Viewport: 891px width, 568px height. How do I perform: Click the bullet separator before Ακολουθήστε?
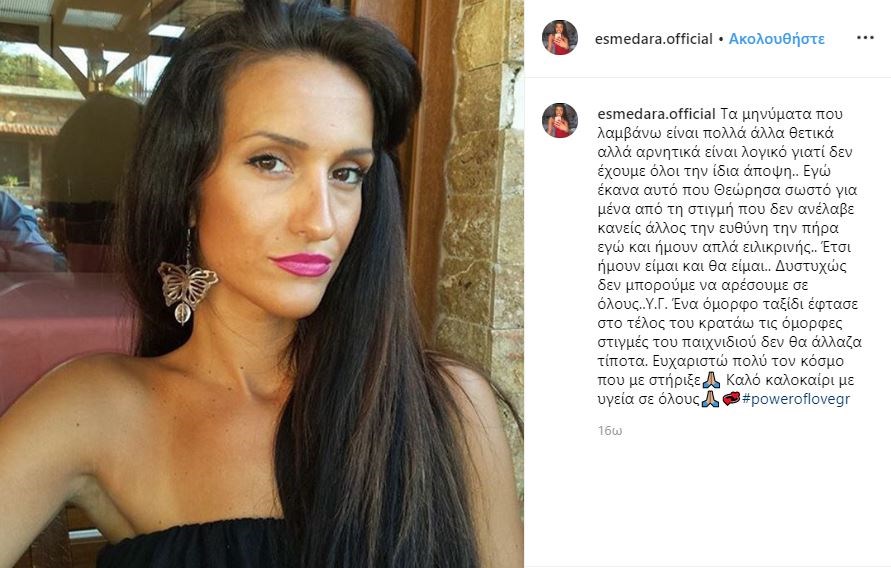[721, 39]
